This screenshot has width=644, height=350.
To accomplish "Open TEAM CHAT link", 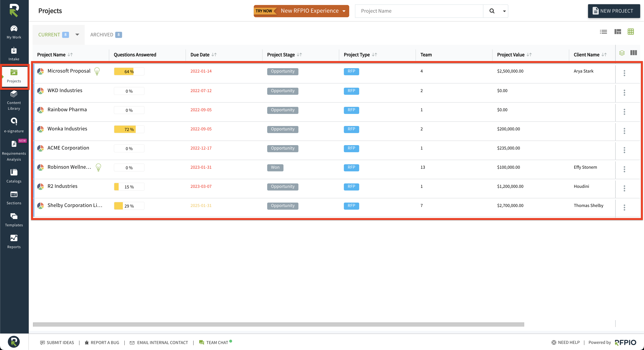I will click(x=214, y=342).
